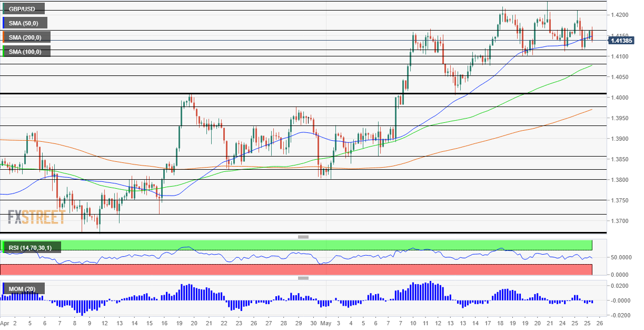Image resolution: width=644 pixels, height=330 pixels.
Task: Select the Apr label on the date axis
Action: [x=5, y=323]
